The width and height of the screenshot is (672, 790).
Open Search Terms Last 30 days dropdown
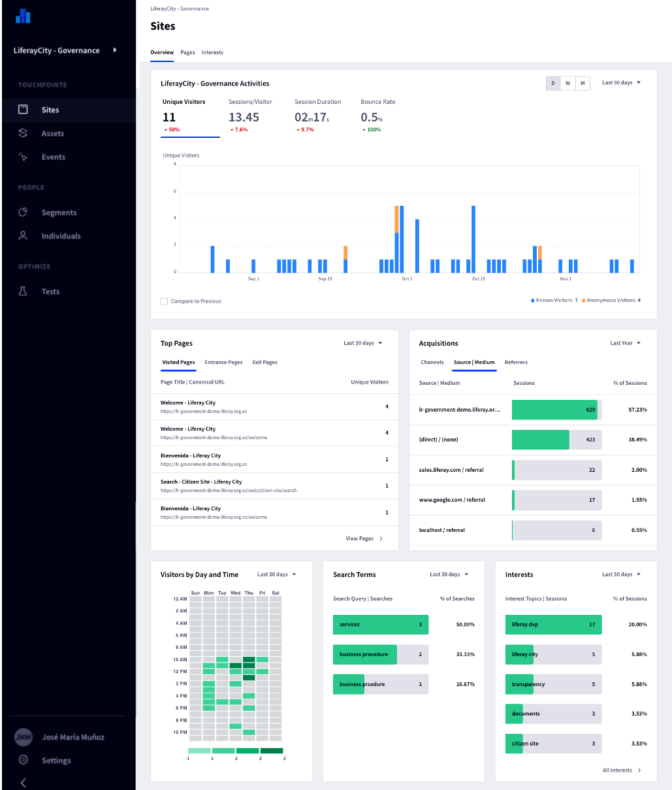point(449,574)
